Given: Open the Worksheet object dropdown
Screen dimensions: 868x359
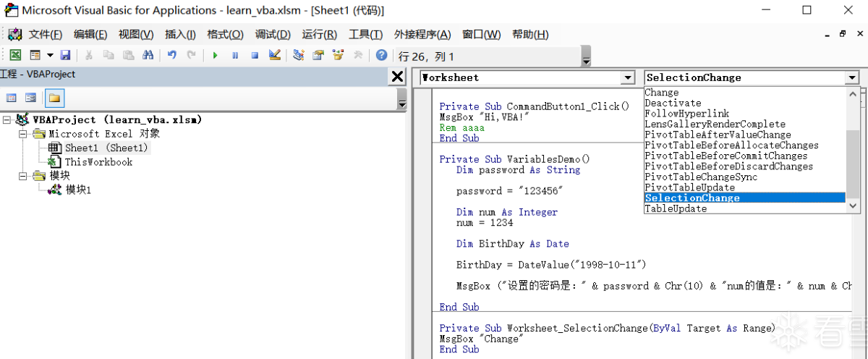Looking at the screenshot, I should point(627,77).
